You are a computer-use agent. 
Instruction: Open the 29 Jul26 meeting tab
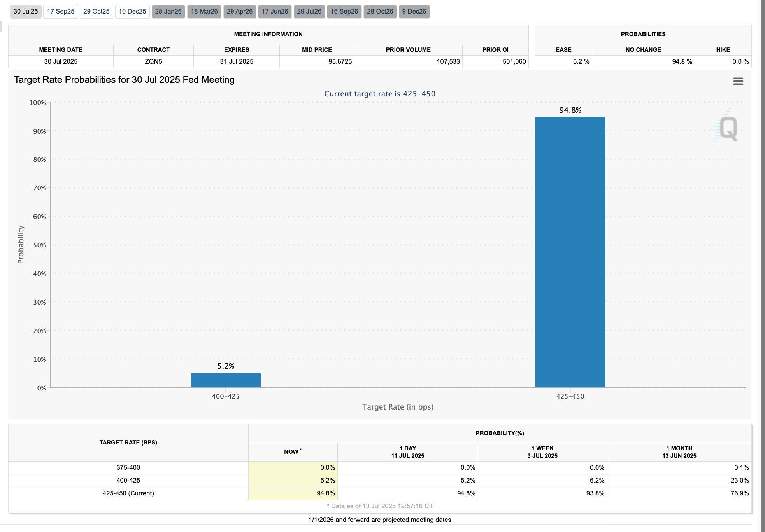click(309, 12)
